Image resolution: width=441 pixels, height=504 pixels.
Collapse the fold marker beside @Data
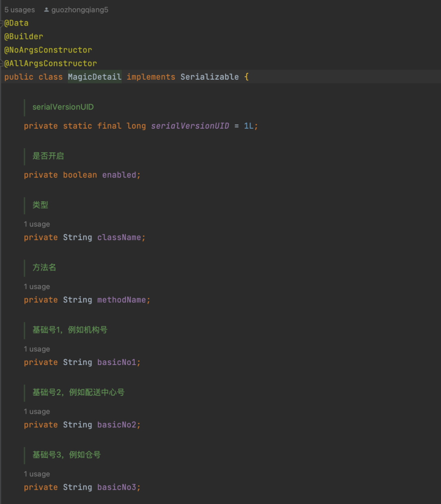pyautogui.click(x=2, y=23)
